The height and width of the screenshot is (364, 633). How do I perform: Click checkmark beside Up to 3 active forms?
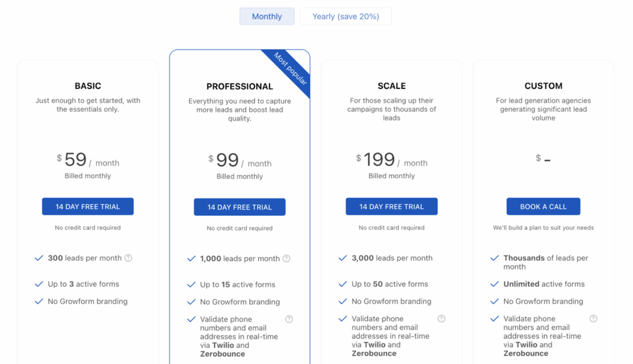(39, 284)
